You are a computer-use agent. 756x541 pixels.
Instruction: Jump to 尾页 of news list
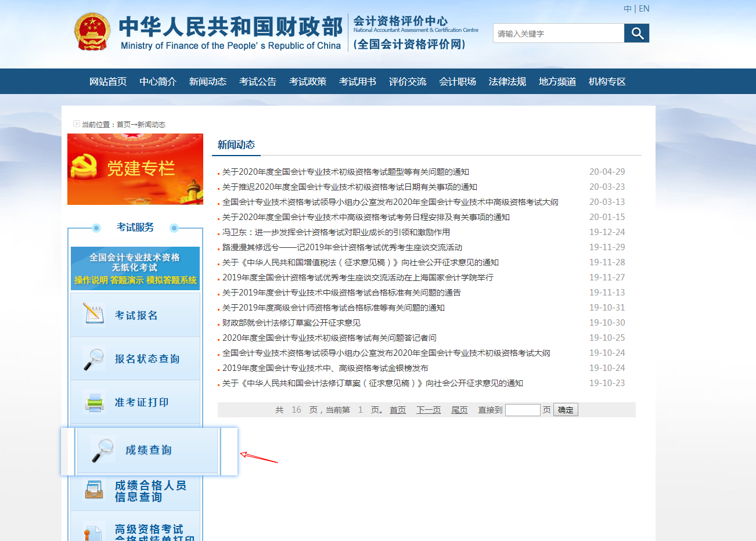[x=459, y=410]
